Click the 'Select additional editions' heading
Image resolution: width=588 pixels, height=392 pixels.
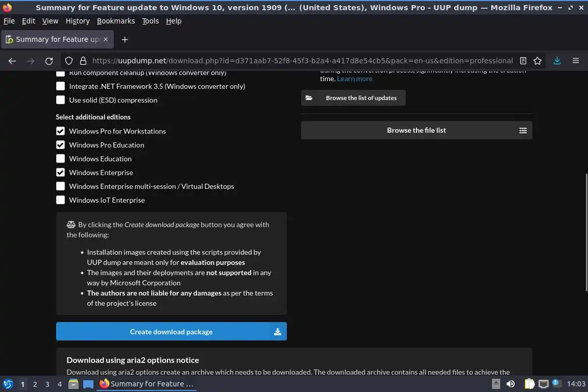[93, 117]
